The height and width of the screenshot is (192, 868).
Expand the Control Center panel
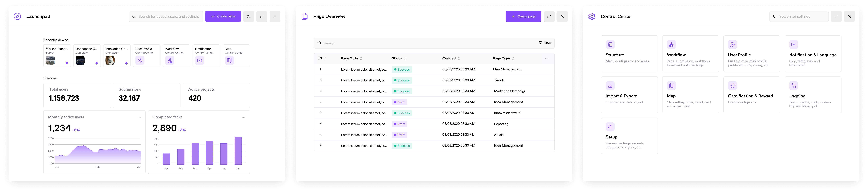coord(836,16)
